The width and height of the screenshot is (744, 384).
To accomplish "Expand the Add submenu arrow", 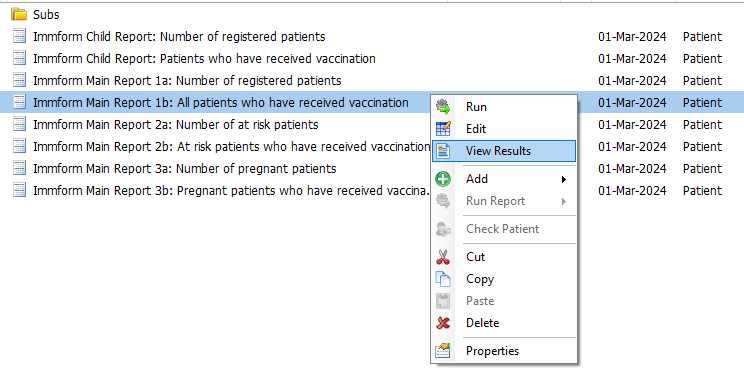I will pos(564,179).
